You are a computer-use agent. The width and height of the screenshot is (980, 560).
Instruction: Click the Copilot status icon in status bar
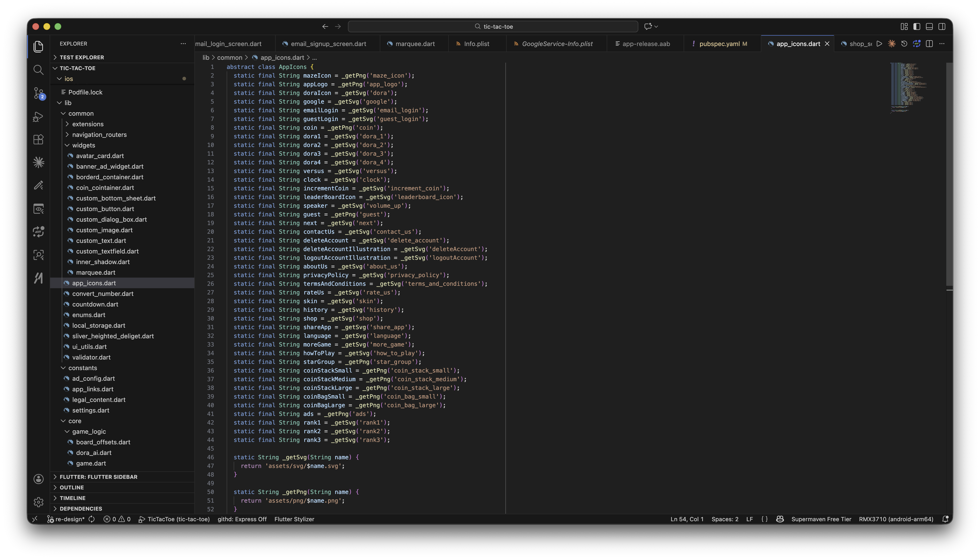tap(780, 519)
